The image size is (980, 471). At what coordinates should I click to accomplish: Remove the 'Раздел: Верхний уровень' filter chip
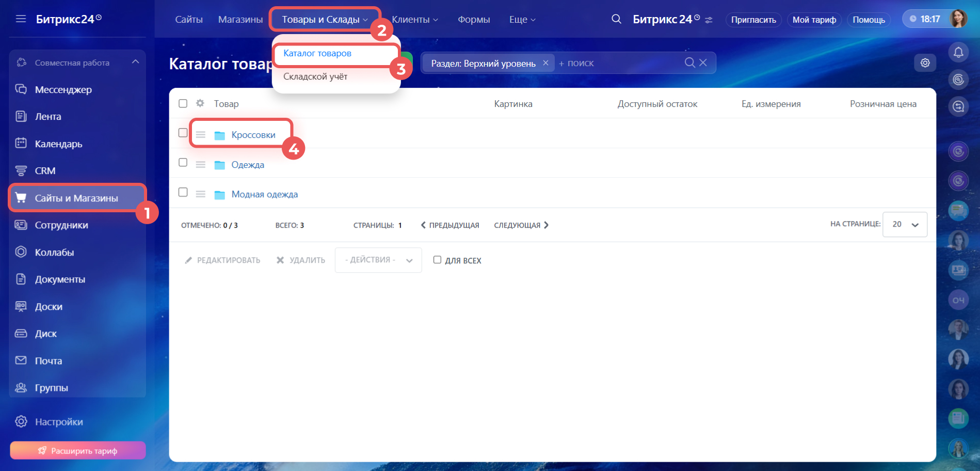coord(545,63)
